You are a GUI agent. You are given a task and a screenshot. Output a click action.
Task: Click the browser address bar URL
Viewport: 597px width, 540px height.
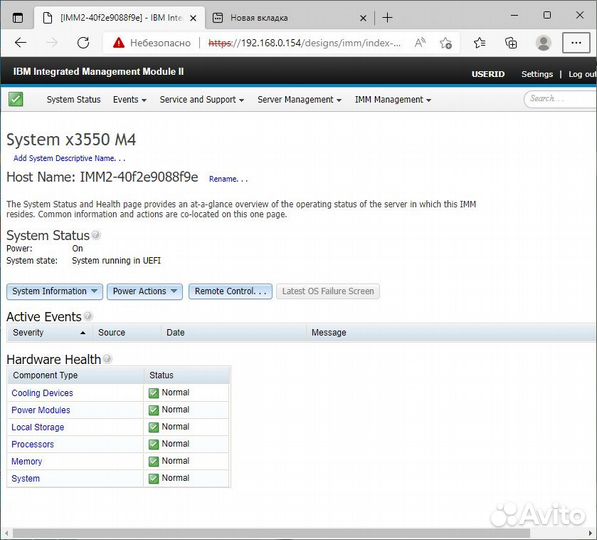click(x=304, y=43)
